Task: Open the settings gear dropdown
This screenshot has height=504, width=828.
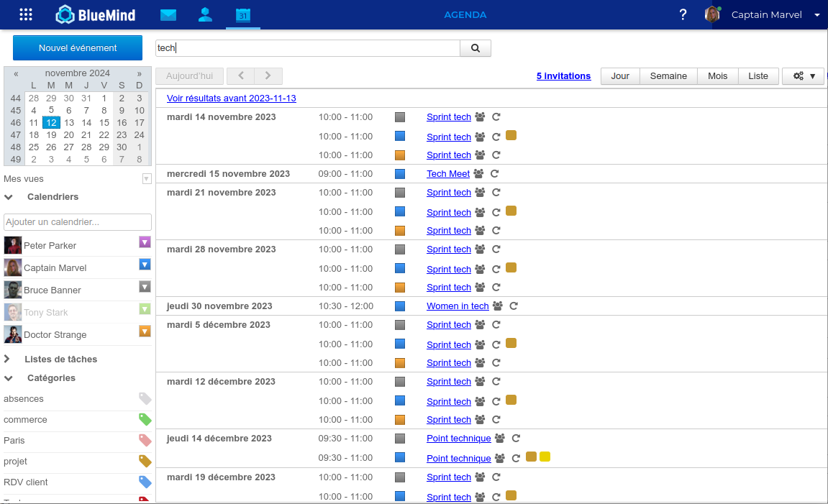Action: pos(803,76)
